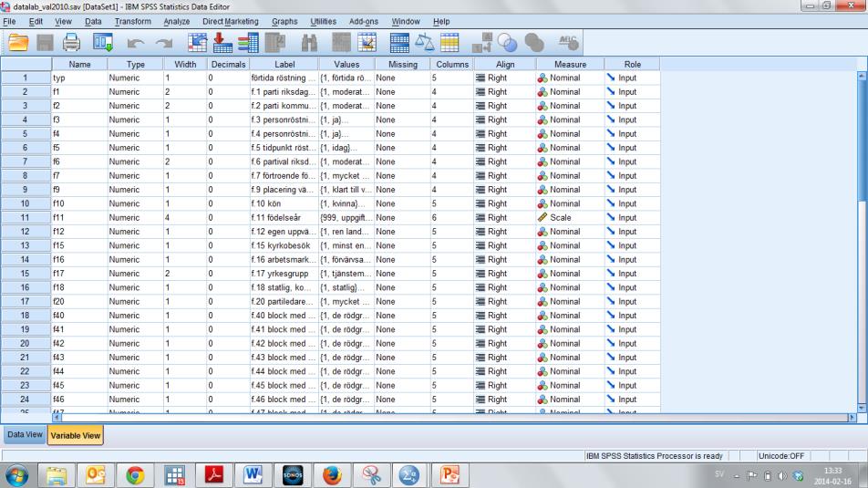This screenshot has height=488, width=868.
Task: Open Measure cell for variable typ
Action: tap(570, 78)
